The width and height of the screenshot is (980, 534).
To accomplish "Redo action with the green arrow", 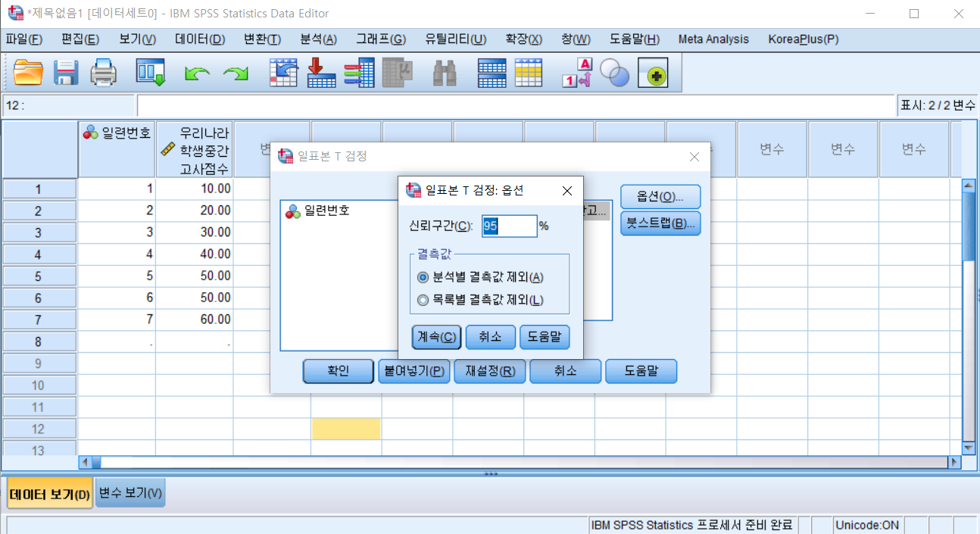I will click(x=236, y=73).
